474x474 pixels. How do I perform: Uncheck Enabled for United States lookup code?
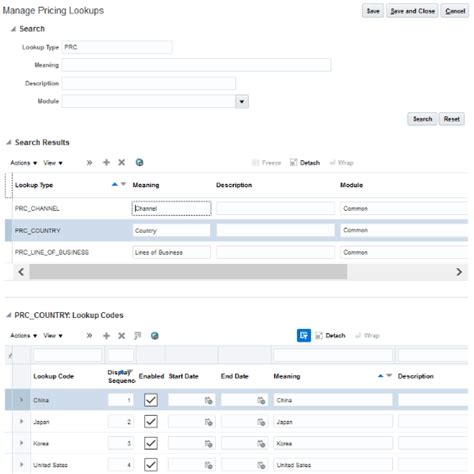click(151, 465)
